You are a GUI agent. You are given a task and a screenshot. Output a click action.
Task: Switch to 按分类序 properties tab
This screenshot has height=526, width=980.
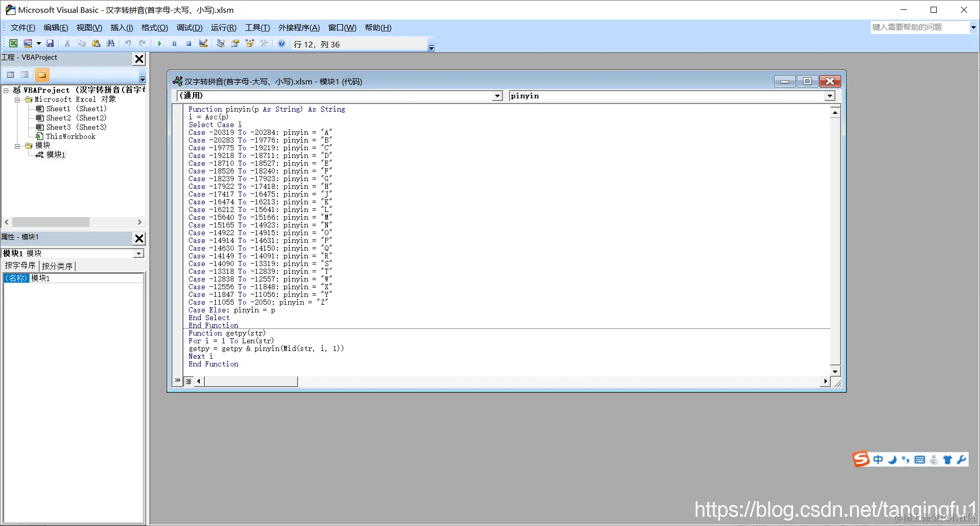pyautogui.click(x=57, y=266)
